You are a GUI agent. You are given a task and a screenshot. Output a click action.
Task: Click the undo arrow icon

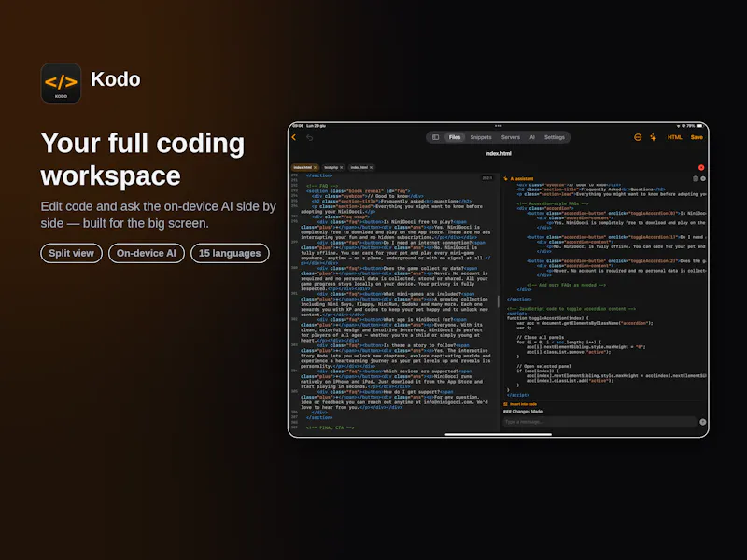pyautogui.click(x=310, y=137)
